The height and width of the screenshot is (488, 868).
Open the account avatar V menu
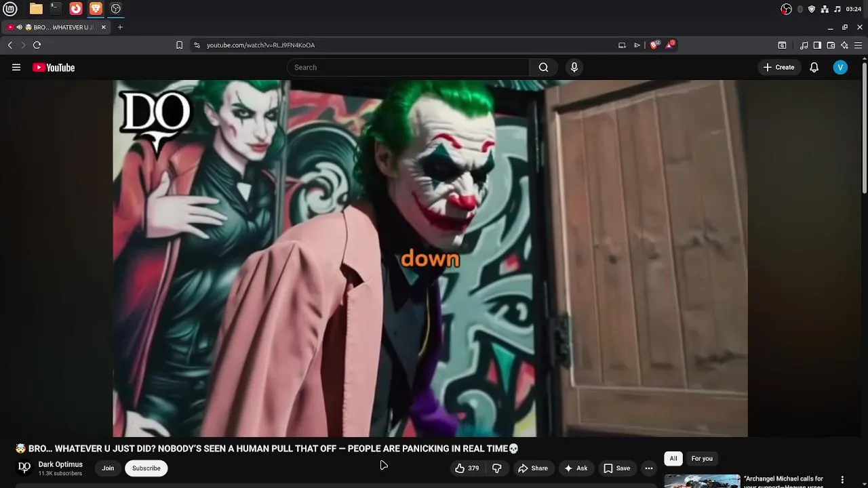tap(840, 67)
